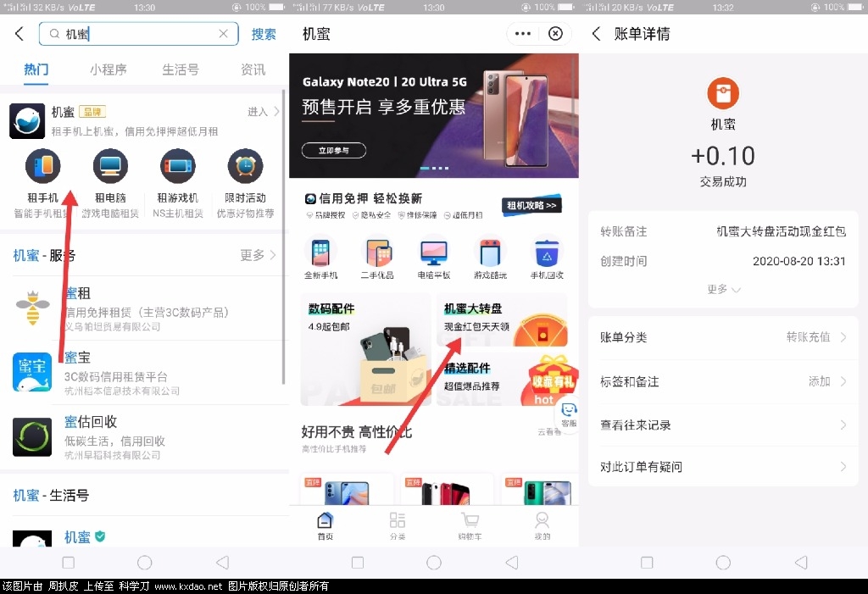Screen dimensions: 868x594
Task: Open the three-dot more menu in 机蜜 mini program
Action: 522,34
